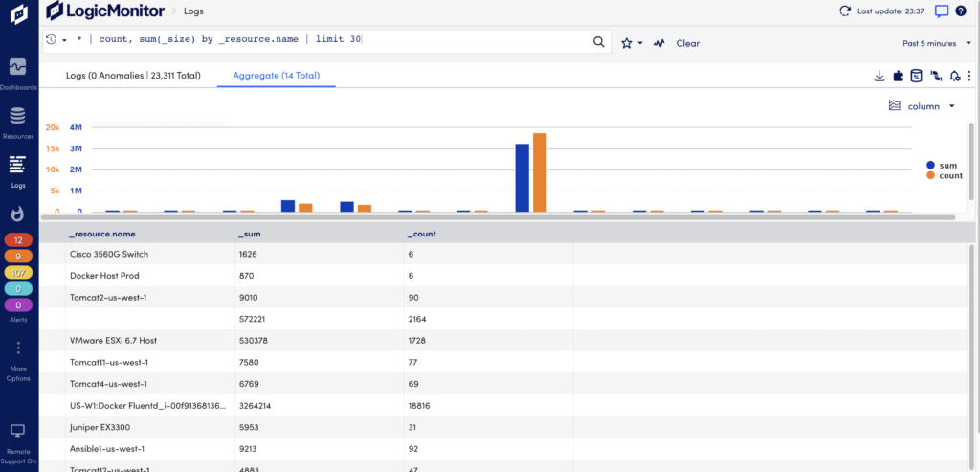Open Remote Support monitor icon

pyautogui.click(x=18, y=431)
